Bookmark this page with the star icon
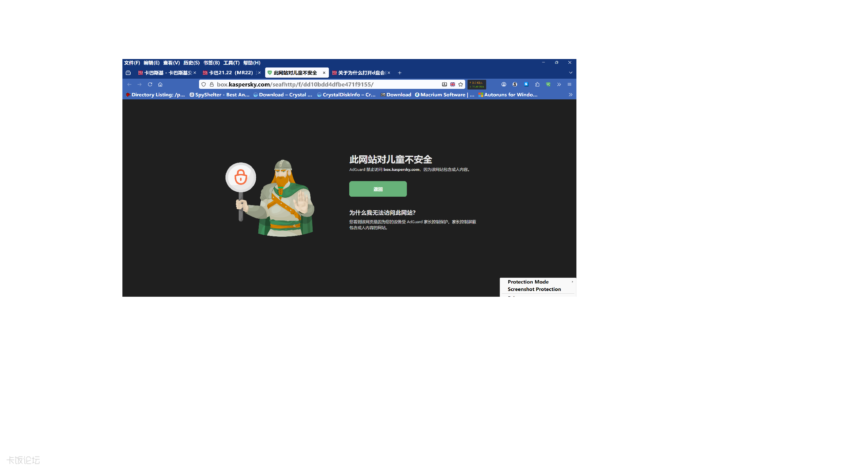The width and height of the screenshot is (868, 468). pyautogui.click(x=460, y=84)
